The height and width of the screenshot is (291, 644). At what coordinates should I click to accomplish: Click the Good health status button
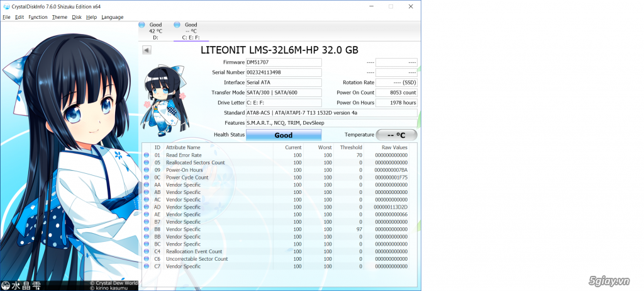tap(283, 135)
